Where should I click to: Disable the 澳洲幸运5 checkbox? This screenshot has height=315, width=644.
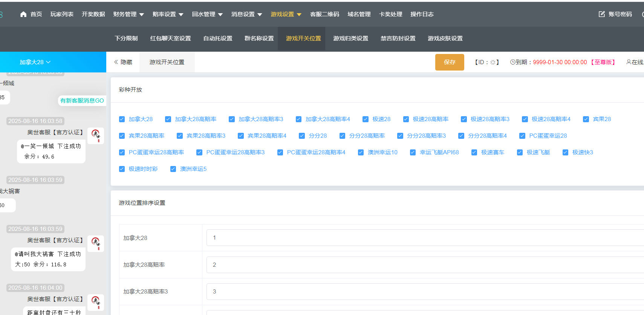click(x=173, y=169)
